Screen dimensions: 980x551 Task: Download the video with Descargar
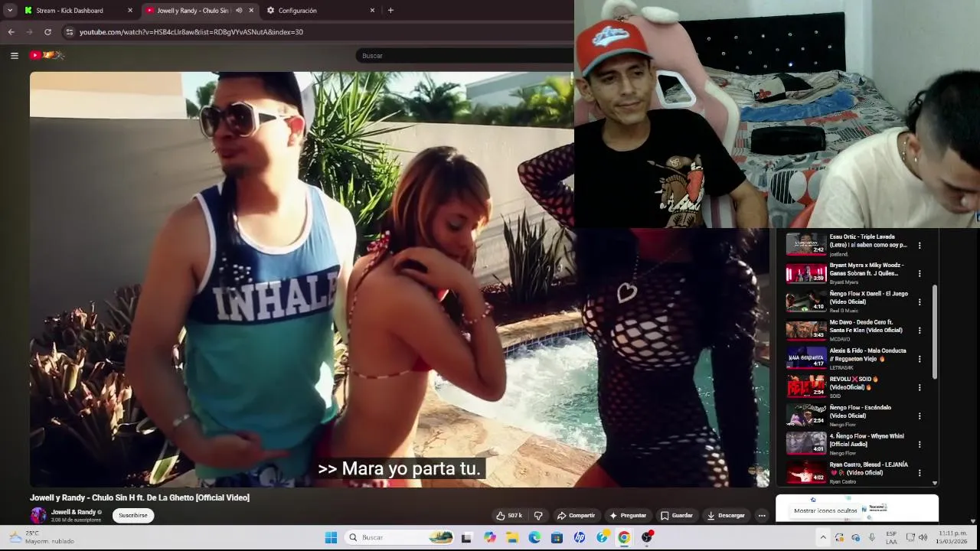coord(726,516)
